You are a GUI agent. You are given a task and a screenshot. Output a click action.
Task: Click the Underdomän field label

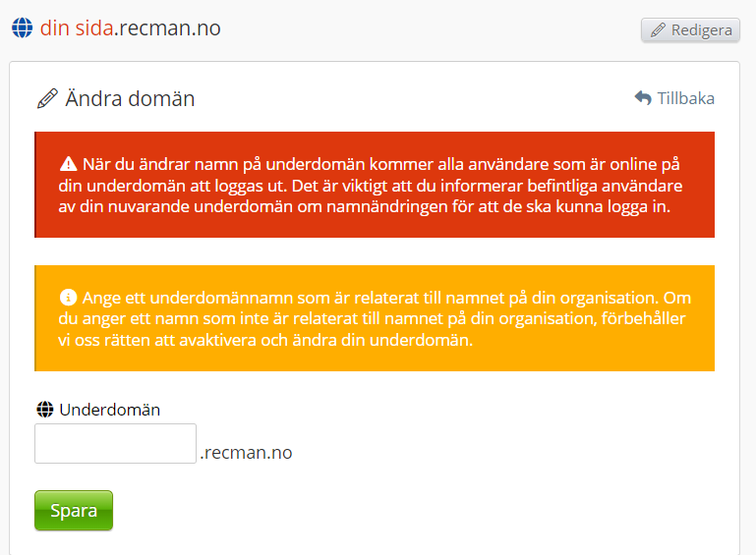click(109, 410)
